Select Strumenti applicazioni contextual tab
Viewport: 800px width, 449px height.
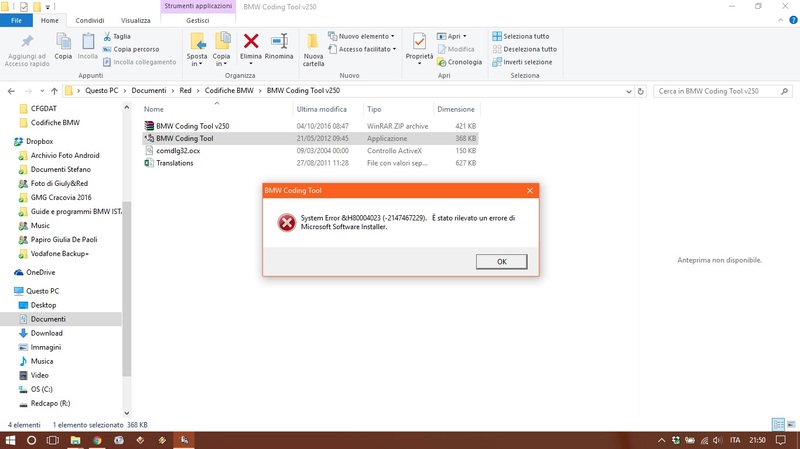point(198,6)
